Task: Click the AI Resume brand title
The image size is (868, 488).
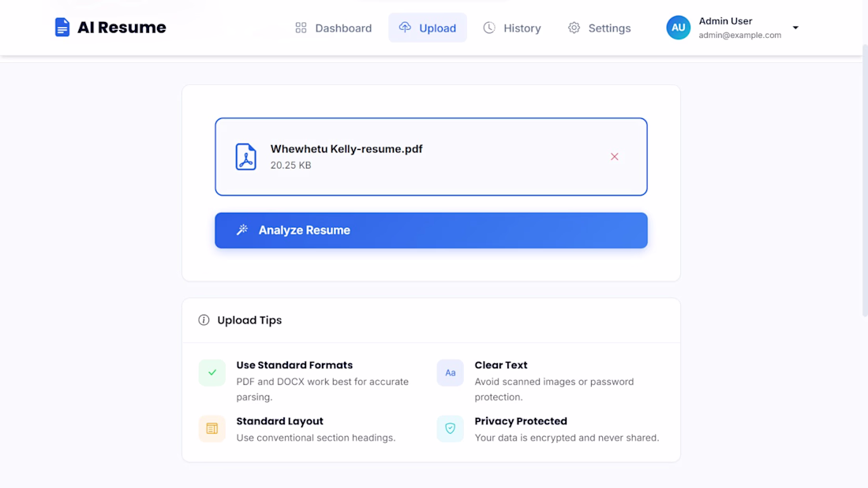Action: point(122,27)
